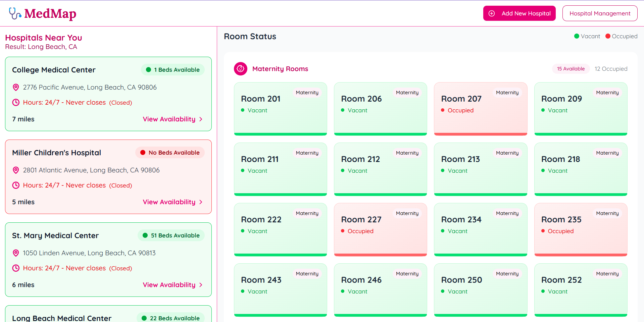Open the Room 243 card
This screenshot has width=644, height=322.
click(281, 290)
